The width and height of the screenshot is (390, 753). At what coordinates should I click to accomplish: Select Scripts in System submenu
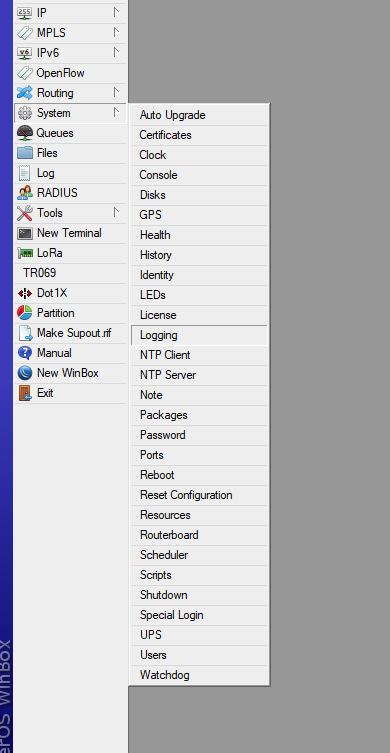click(199, 575)
